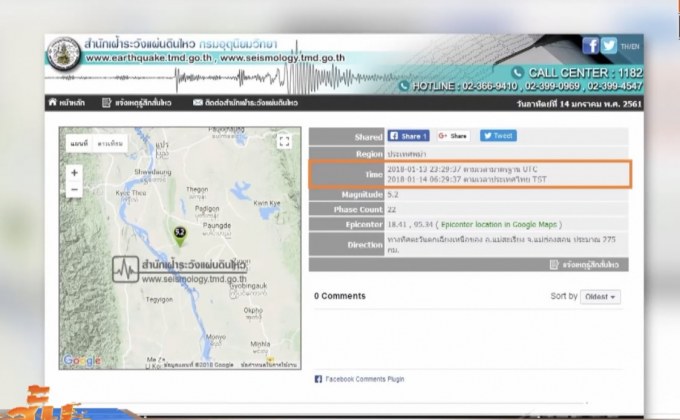This screenshot has height=420, width=680.
Task: Switch map to satellite view
Action: (110, 144)
